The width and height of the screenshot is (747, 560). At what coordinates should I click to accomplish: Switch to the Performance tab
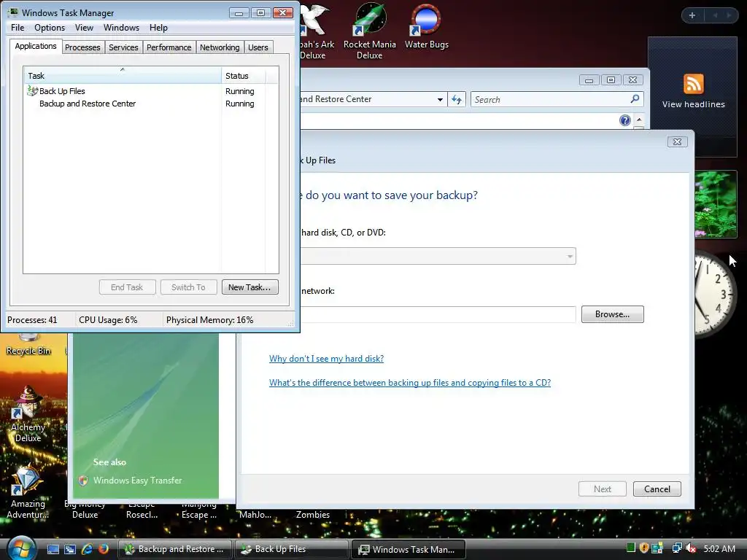169,47
